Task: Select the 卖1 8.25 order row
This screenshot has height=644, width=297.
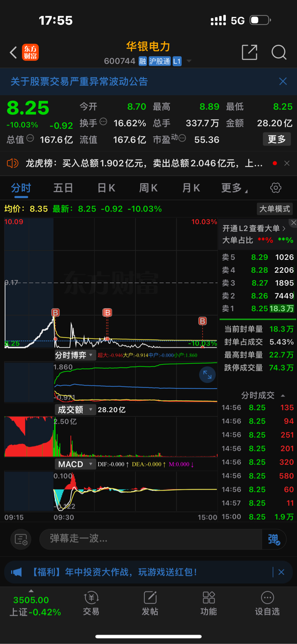Action: pos(258,309)
